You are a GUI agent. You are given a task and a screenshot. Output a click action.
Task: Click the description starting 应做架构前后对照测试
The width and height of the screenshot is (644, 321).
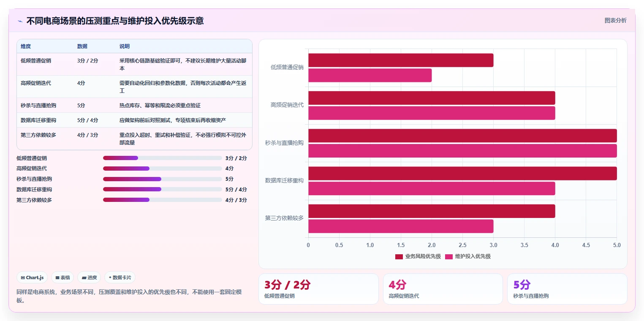tap(174, 120)
